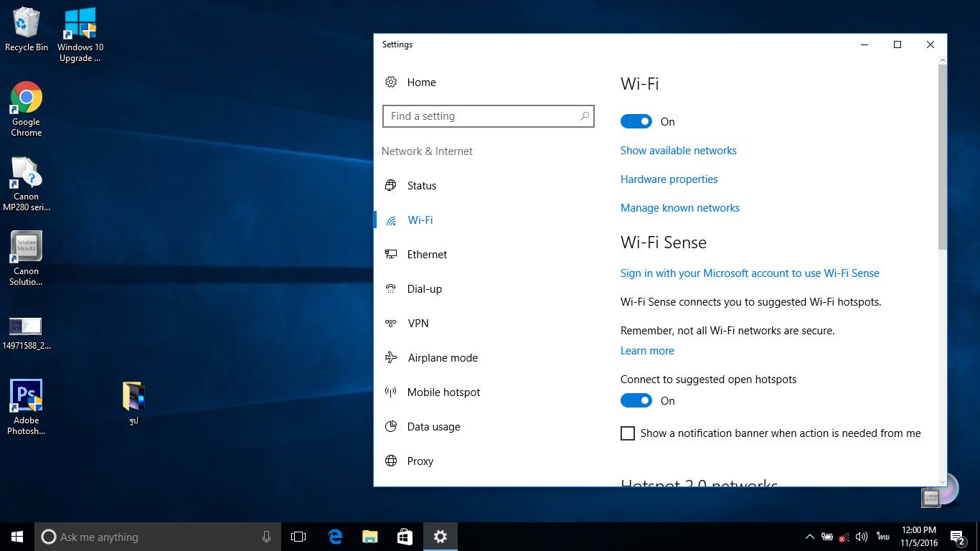The height and width of the screenshot is (551, 980).
Task: Click the Find a setting search field
Action: click(x=489, y=116)
